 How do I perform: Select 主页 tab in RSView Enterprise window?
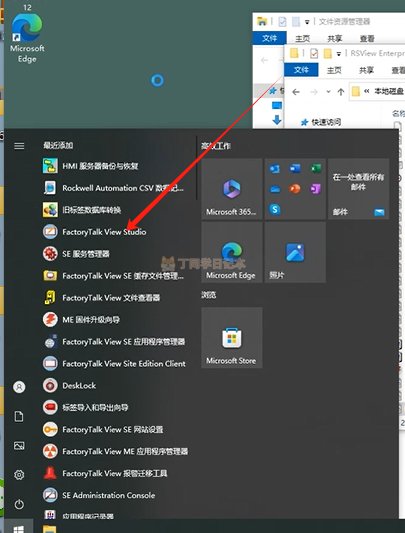coord(334,70)
